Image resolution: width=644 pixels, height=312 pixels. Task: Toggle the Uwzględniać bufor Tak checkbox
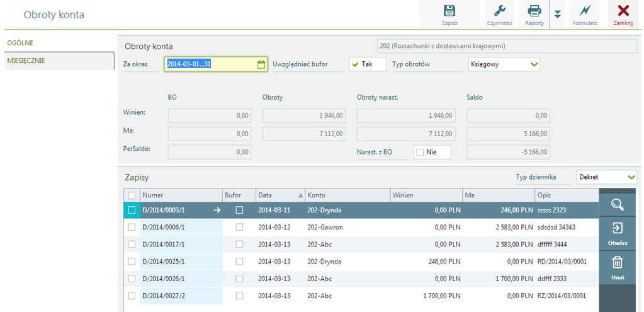point(368,64)
